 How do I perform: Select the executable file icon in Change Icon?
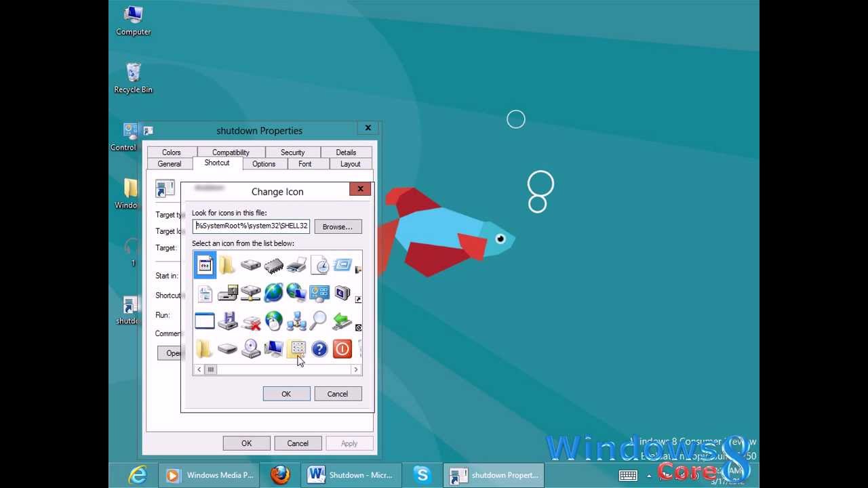pos(205,265)
